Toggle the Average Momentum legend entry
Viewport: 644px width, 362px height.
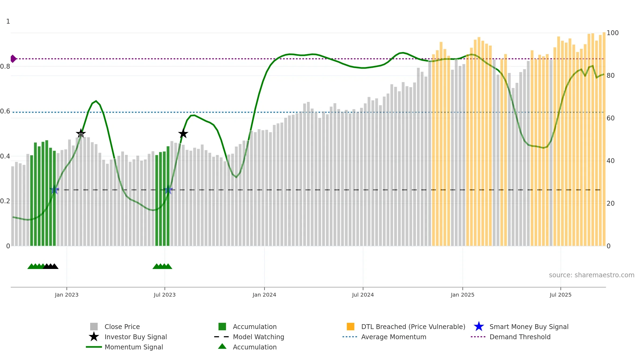point(384,337)
